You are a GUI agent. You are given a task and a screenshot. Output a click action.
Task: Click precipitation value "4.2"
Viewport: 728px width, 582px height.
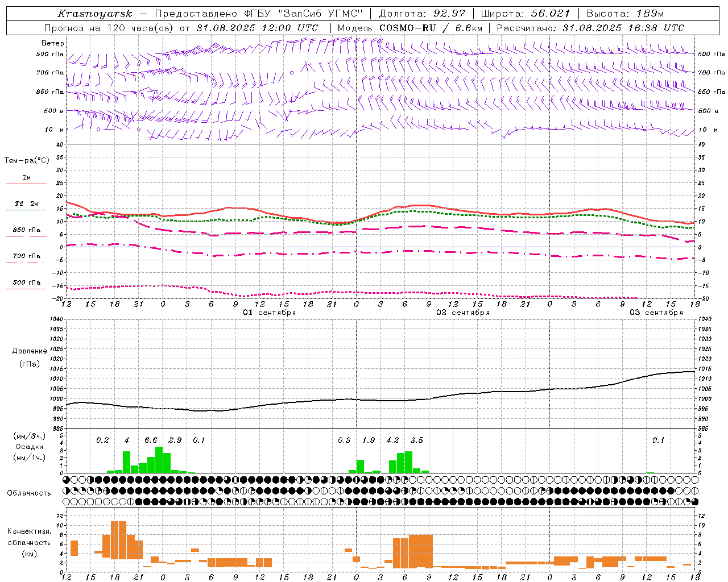pyautogui.click(x=392, y=440)
